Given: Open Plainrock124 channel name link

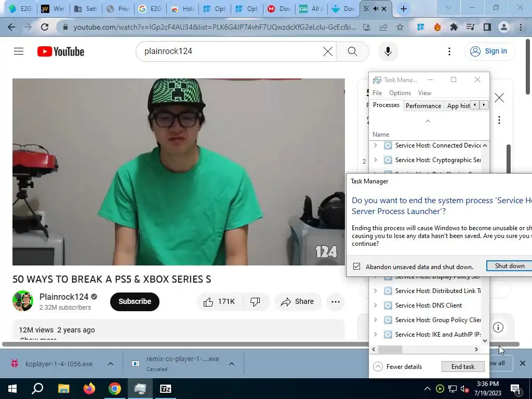Looking at the screenshot, I should click(64, 297).
